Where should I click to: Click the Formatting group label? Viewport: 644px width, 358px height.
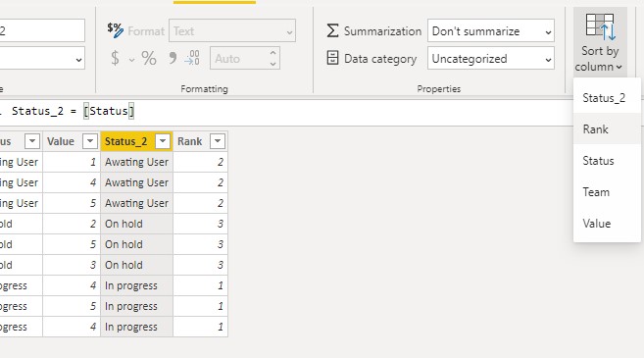[x=204, y=89]
